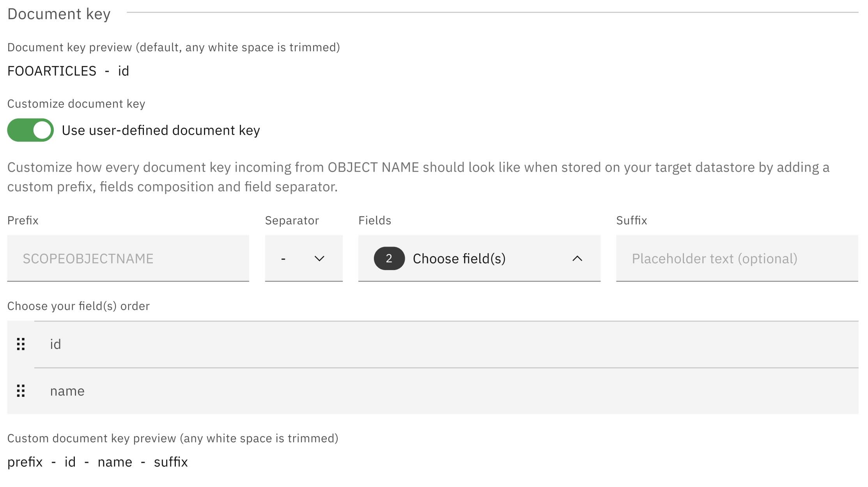Click the 'Separator' field label
Image resolution: width=868 pixels, height=487 pixels.
[x=292, y=220]
